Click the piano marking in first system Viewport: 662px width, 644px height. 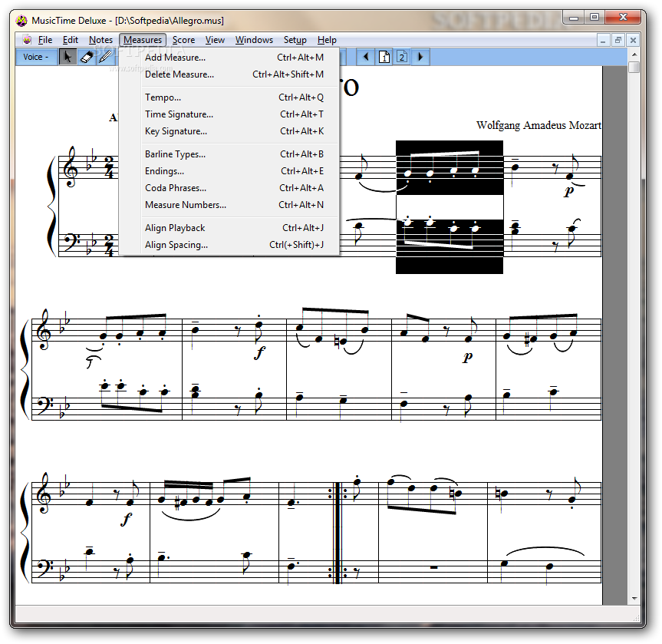pos(569,191)
